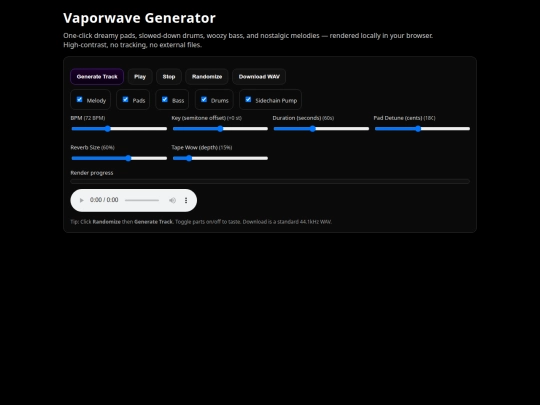
Task: Toggle Sidechain Pump checkbox
Action: (x=248, y=100)
